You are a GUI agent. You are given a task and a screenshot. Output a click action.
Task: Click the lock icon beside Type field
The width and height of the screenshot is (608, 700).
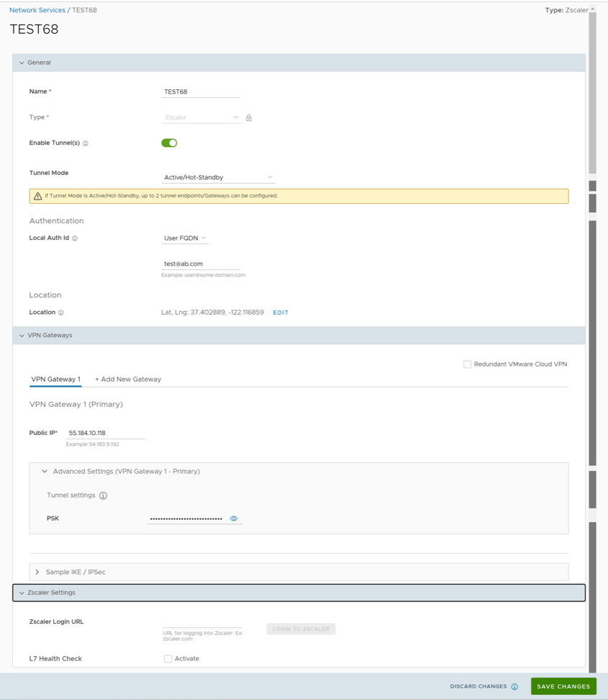pyautogui.click(x=249, y=117)
